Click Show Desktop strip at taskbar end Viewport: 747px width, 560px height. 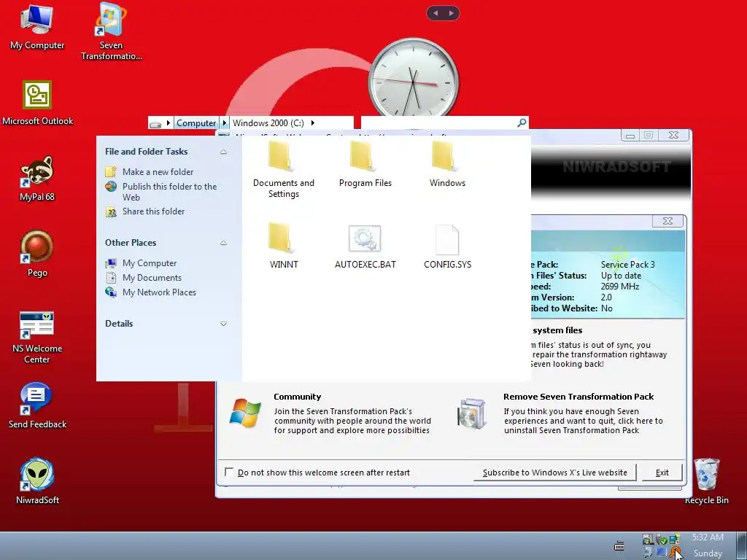(741, 545)
